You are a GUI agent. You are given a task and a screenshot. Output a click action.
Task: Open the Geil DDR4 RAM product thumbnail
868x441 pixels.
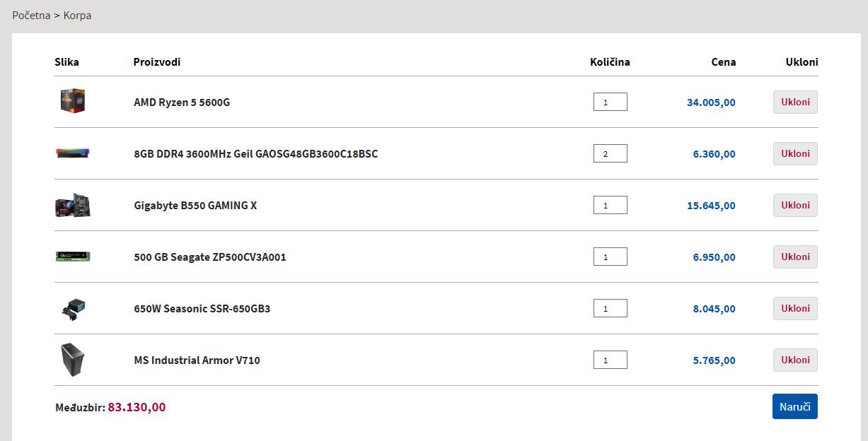point(73,153)
